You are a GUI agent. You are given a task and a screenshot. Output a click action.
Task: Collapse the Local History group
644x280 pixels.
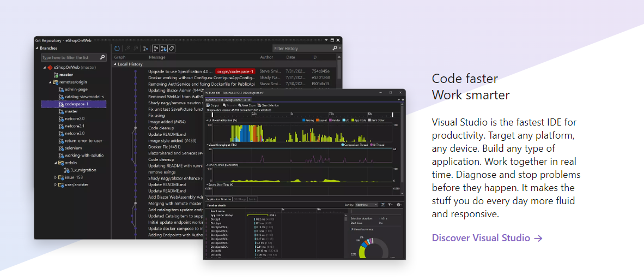[x=115, y=64]
